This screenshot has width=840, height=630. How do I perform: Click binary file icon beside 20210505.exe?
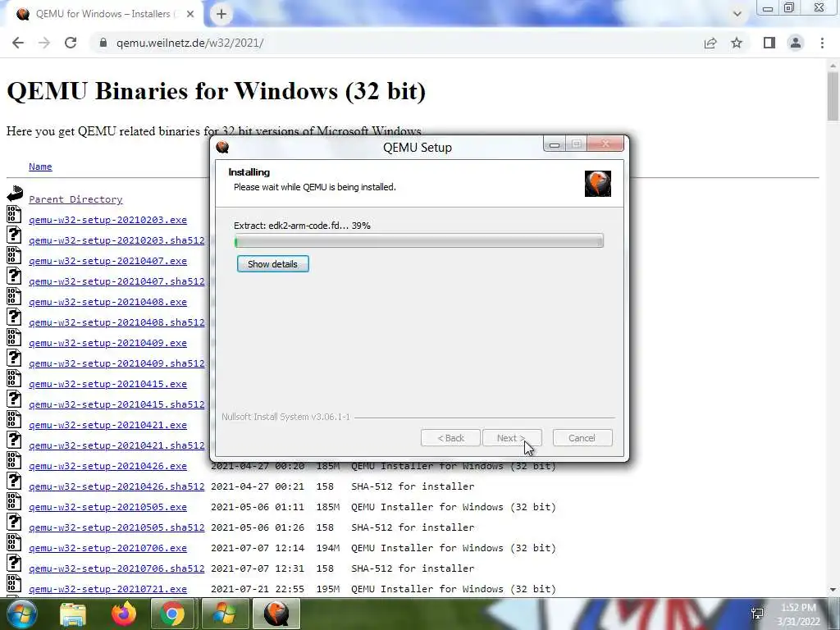click(x=14, y=501)
